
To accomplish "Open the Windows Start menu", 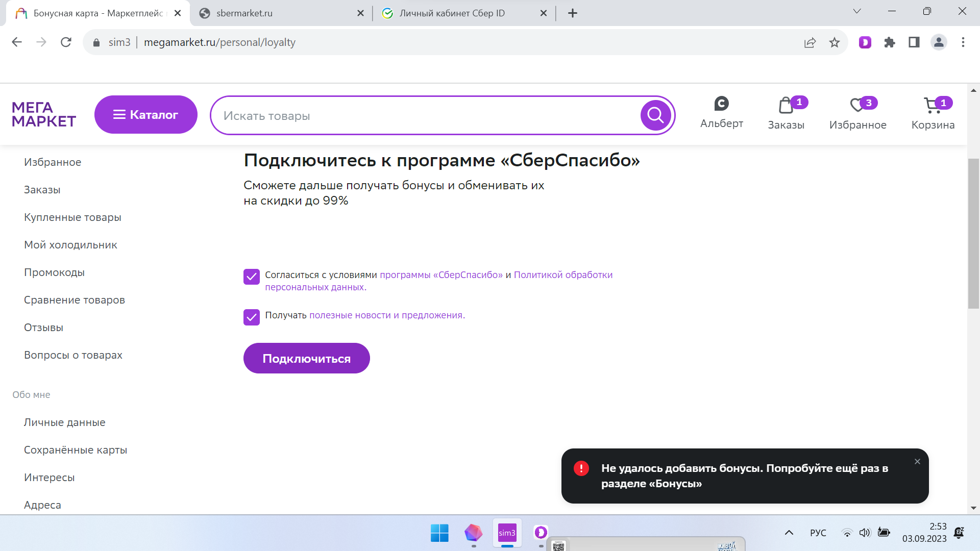I will [x=439, y=533].
